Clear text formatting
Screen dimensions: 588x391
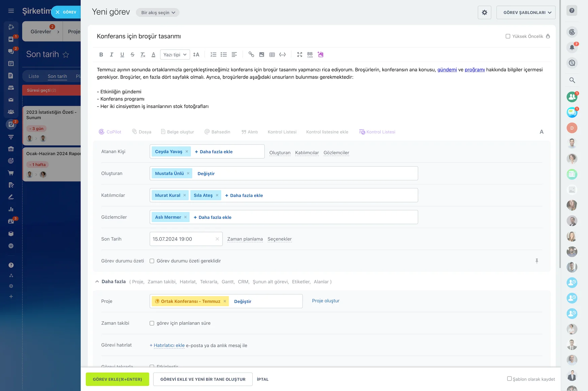point(143,55)
